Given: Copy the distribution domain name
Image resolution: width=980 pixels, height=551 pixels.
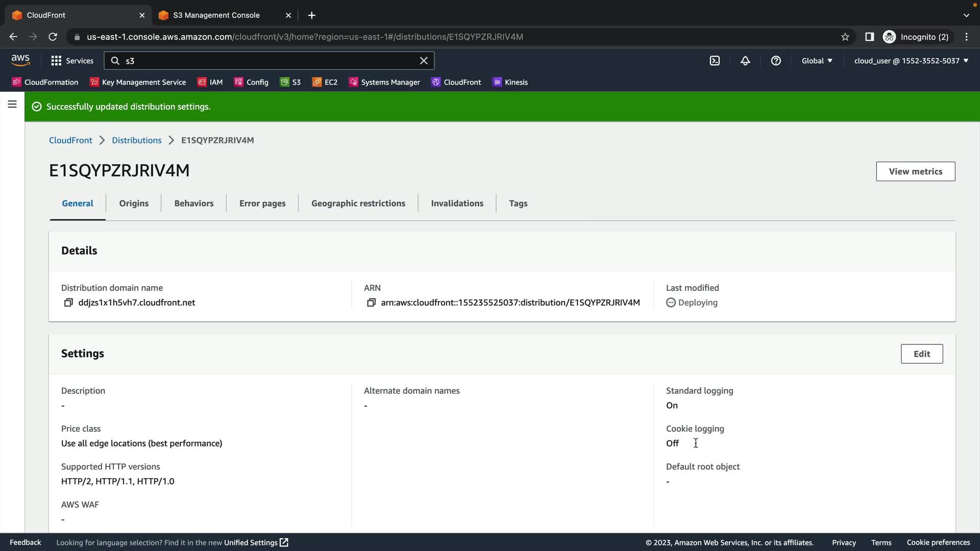Looking at the screenshot, I should [68, 303].
